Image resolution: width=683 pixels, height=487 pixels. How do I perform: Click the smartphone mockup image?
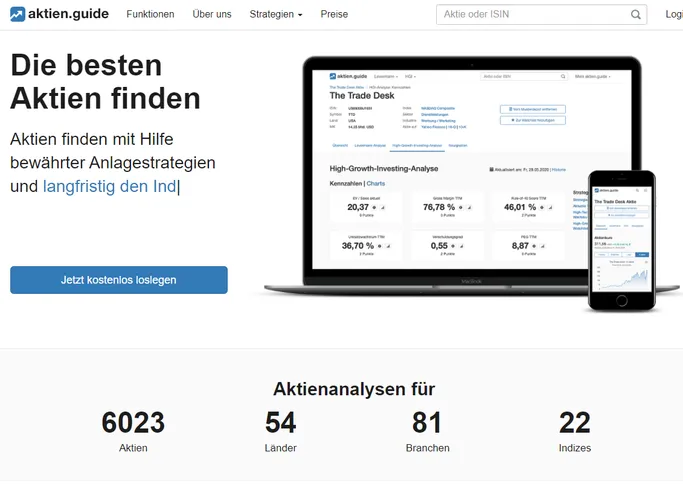(622, 241)
